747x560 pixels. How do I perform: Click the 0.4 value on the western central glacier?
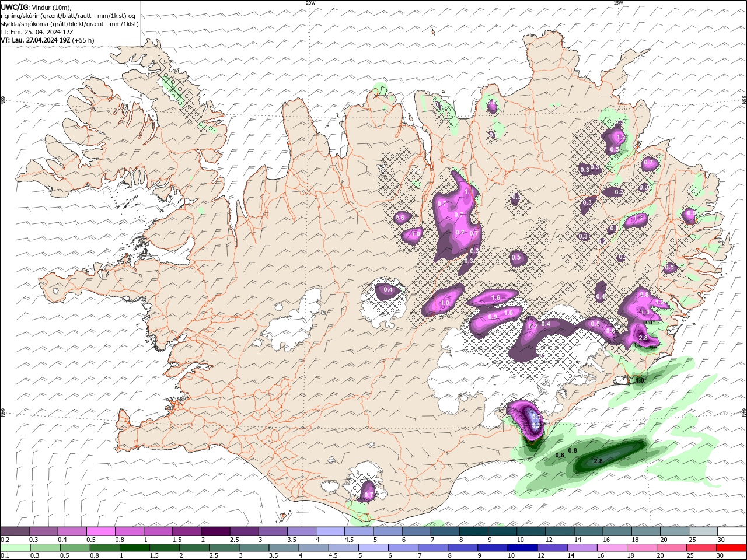tap(388, 290)
